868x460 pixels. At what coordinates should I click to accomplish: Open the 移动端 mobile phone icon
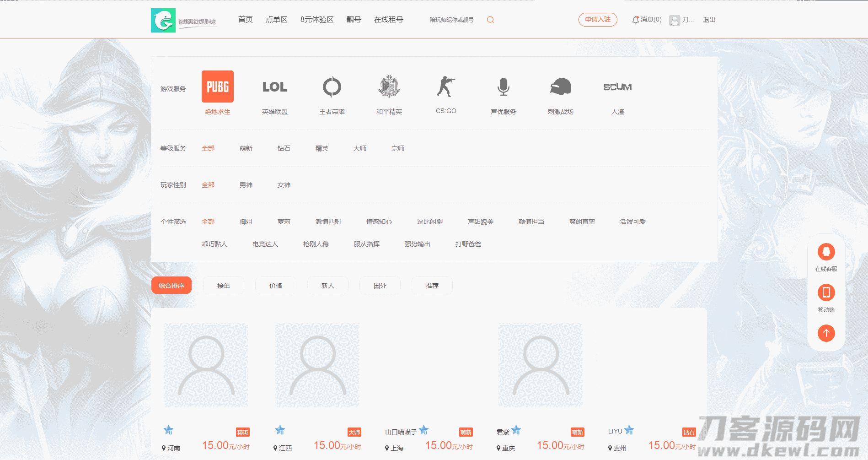[826, 292]
